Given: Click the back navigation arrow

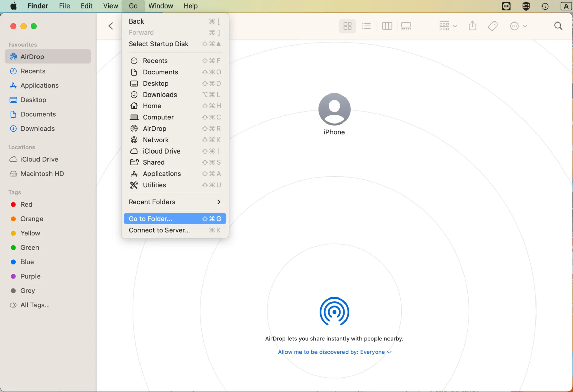Looking at the screenshot, I should (x=111, y=26).
